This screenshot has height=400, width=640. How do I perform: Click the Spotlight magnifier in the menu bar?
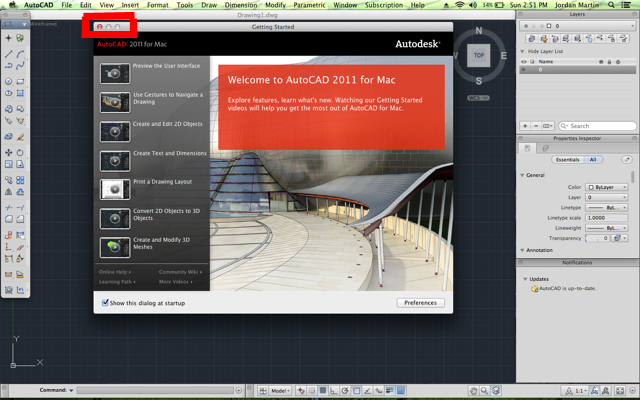pos(611,5)
